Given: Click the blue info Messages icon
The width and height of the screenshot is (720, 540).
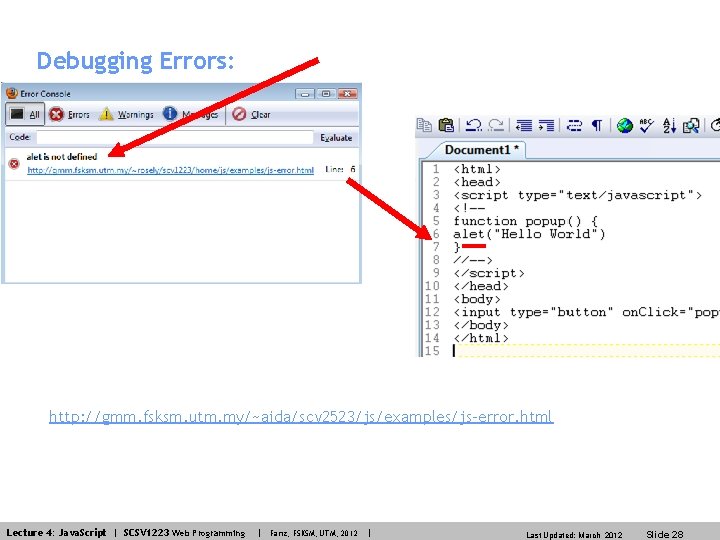Looking at the screenshot, I should pos(170,113).
